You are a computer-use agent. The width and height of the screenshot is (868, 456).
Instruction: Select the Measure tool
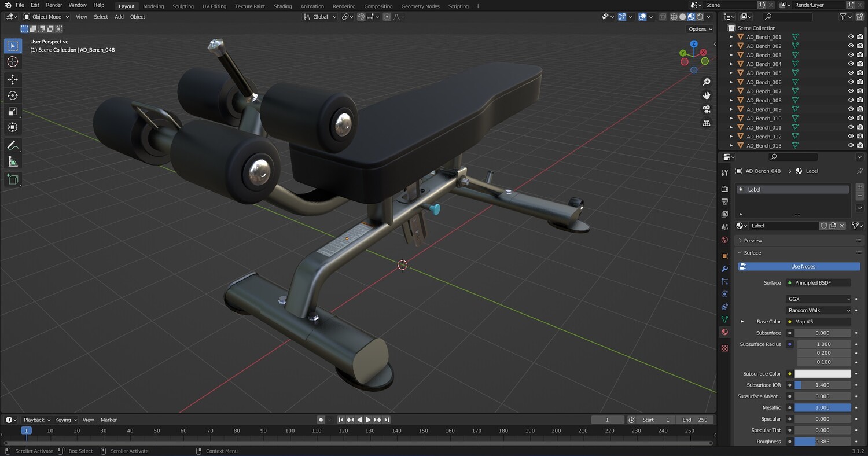point(13,161)
